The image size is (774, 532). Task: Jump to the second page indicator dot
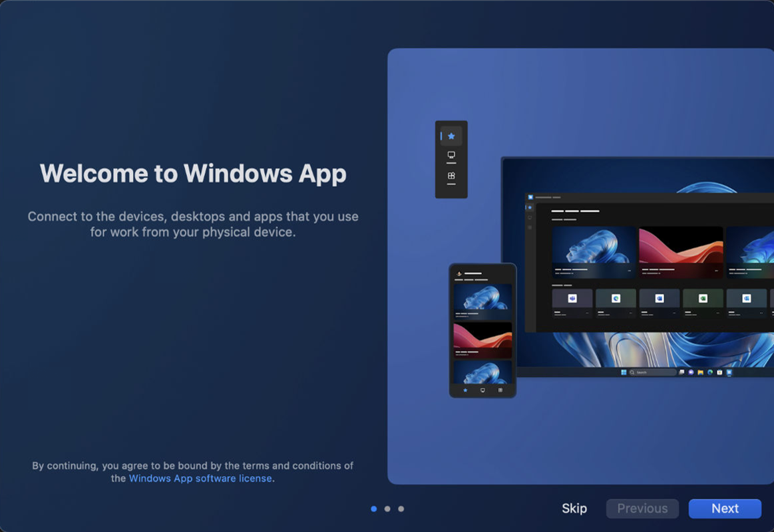[387, 509]
